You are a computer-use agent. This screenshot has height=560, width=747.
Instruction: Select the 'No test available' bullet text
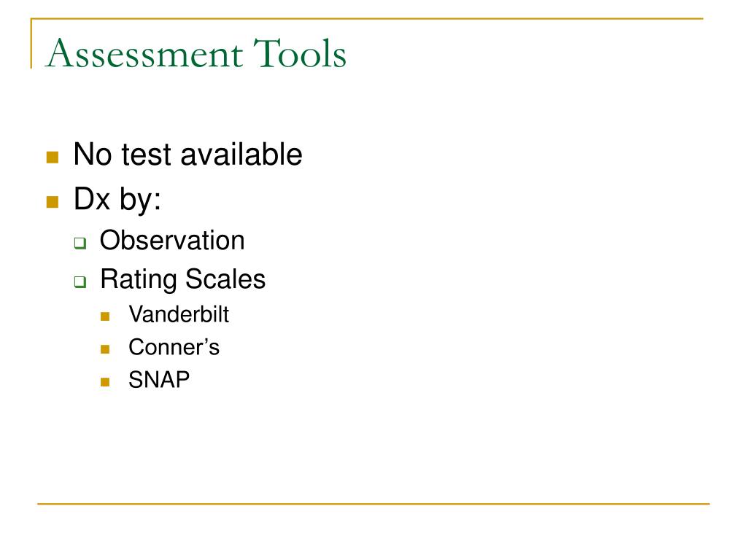coord(187,155)
